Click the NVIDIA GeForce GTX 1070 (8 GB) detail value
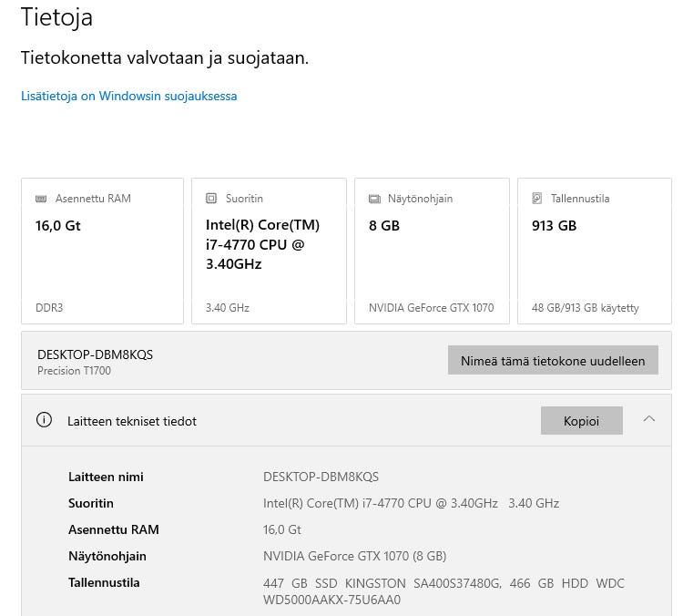This screenshot has height=616, width=683. pyautogui.click(x=354, y=556)
